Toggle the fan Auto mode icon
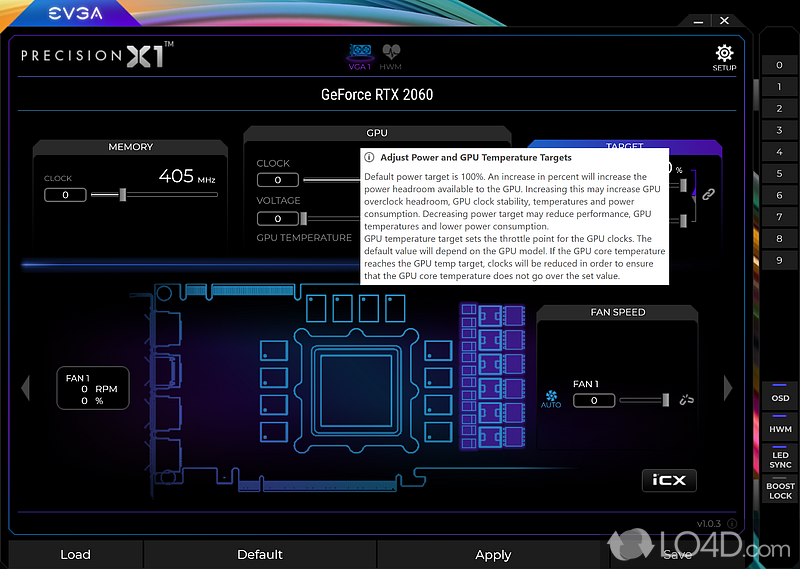Screen dimensions: 800x569 click(551, 399)
